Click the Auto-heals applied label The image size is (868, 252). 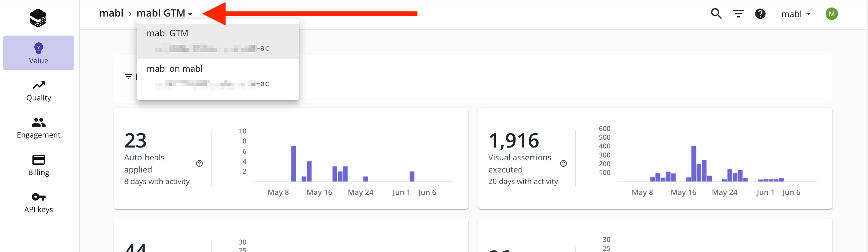(x=144, y=163)
